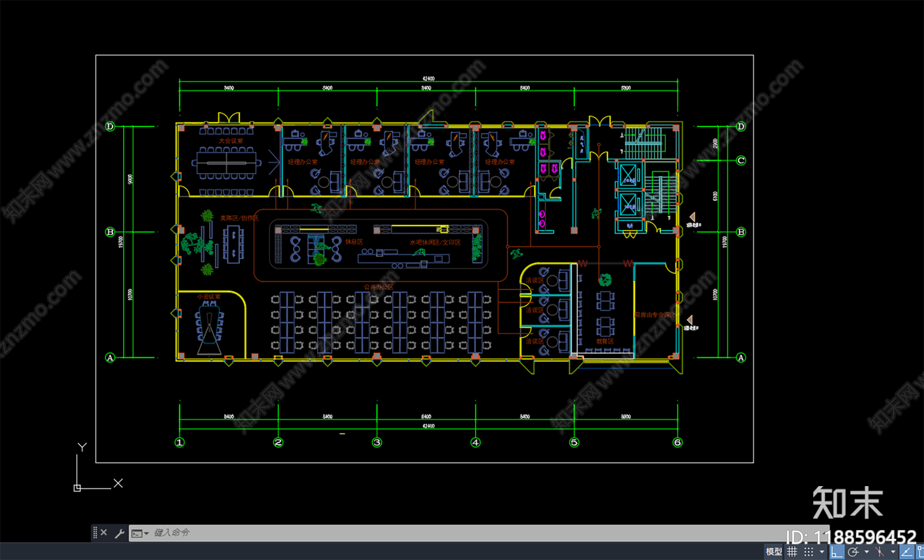Toggle isometric drafting icon
The height and width of the screenshot is (560, 924).
880,551
